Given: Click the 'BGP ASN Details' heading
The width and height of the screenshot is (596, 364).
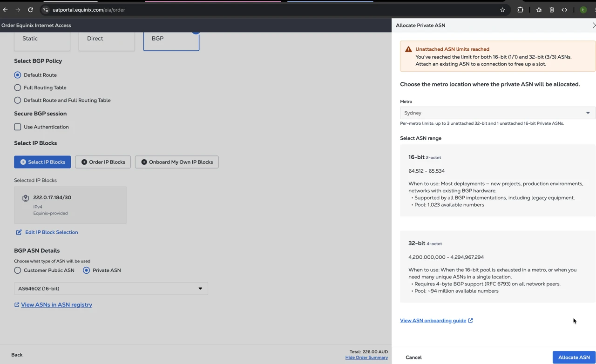Looking at the screenshot, I should tap(37, 251).
